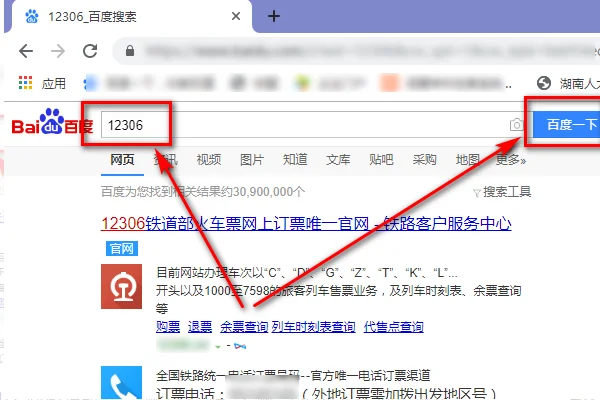Click the blue phone icon thumbnail
The image size is (600, 400).
121,383
